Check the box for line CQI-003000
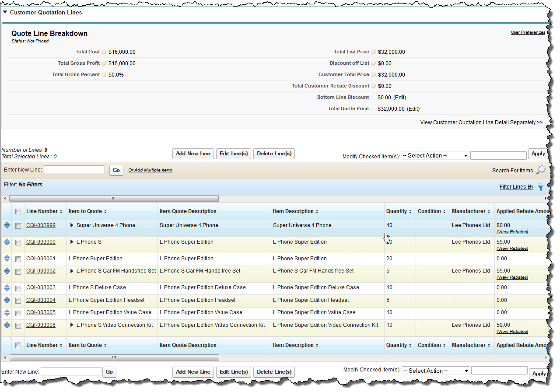 [18, 243]
